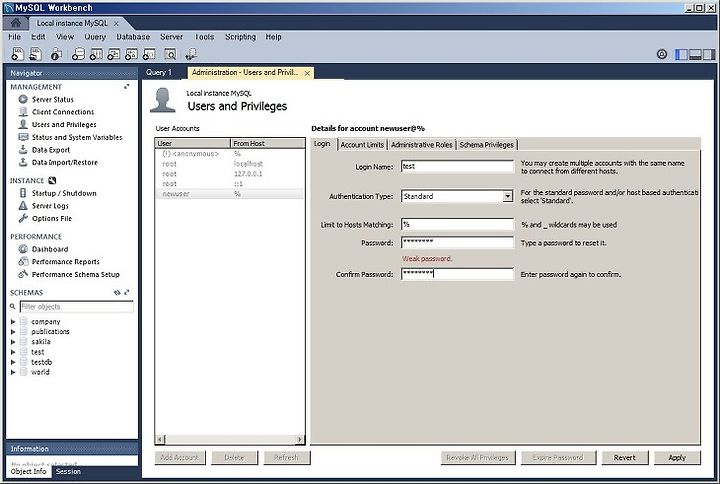
Task: Expand the world schema
Action: [x=13, y=372]
